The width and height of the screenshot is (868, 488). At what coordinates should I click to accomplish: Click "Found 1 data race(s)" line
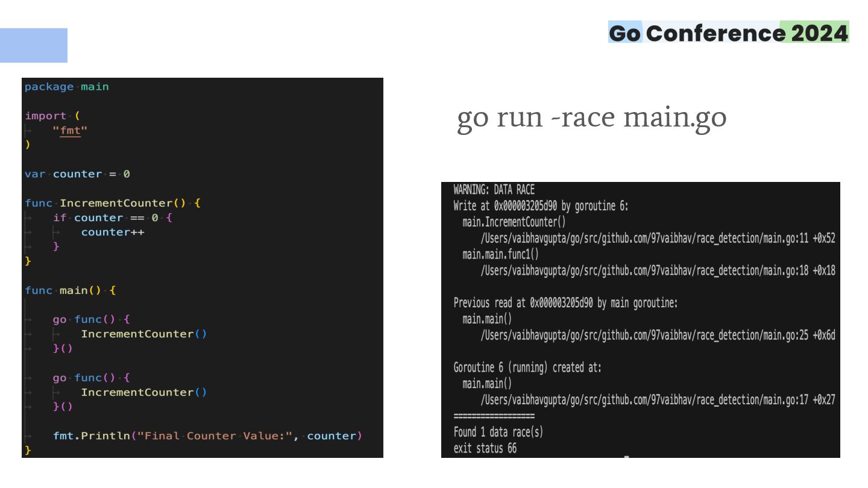498,432
